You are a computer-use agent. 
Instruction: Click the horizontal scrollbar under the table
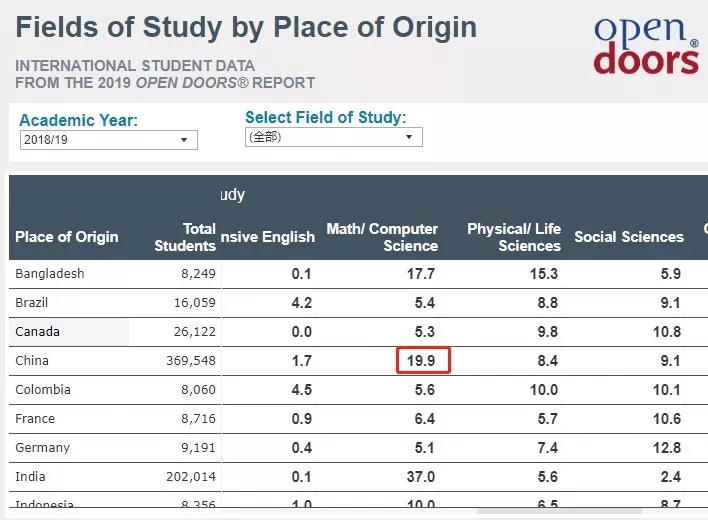click(559, 511)
